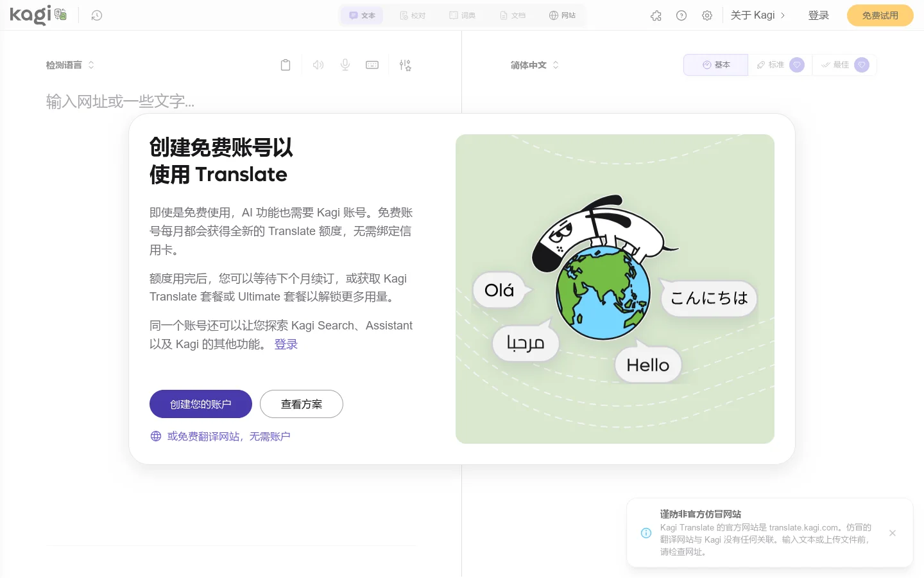
Task: Open the help question mark icon
Action: coord(681,15)
